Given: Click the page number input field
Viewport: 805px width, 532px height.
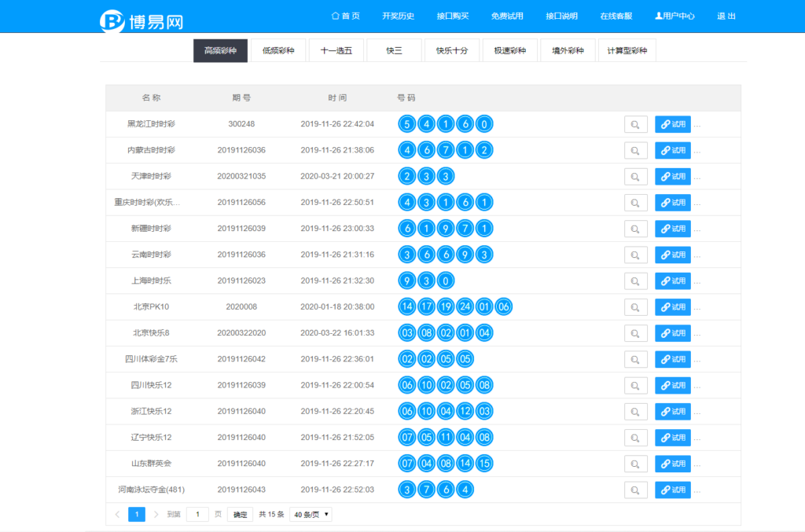Looking at the screenshot, I should (x=197, y=514).
